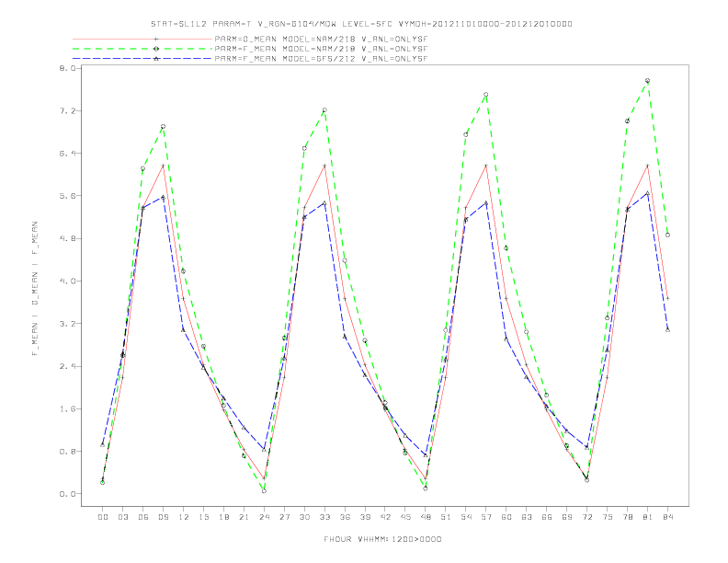This screenshot has height=563, width=728.
Task: Click forecast hour 66 on the x-axis
Action: [547, 517]
